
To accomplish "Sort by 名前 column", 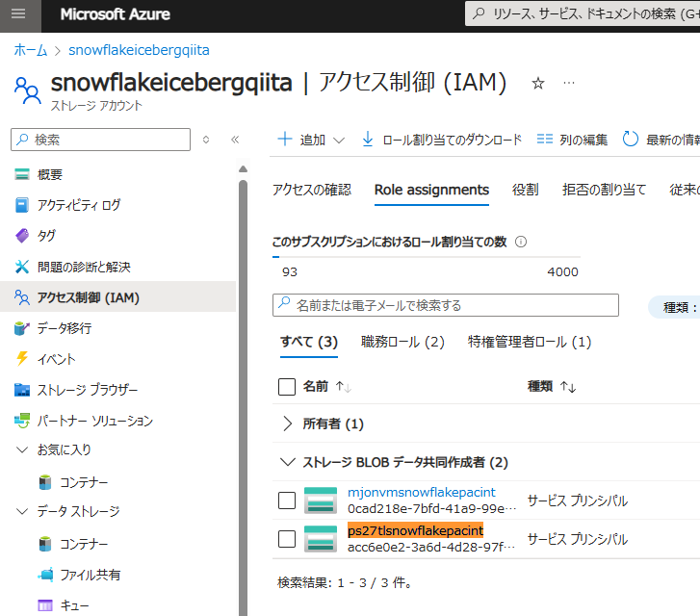I will click(326, 386).
